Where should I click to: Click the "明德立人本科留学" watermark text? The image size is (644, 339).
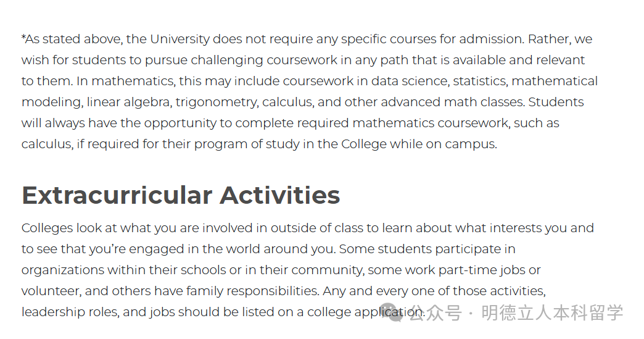(x=552, y=312)
